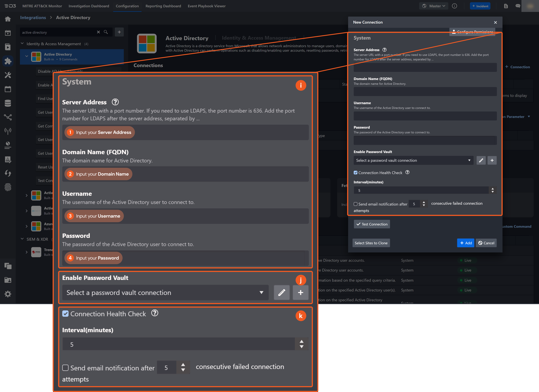The image size is (539, 392).
Task: Click the wrench tools sidebar icon
Action: coord(8,75)
